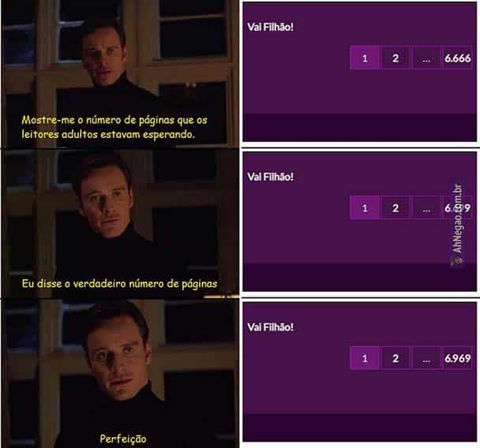Click page 2 in bottom pagination
This screenshot has height=448, width=480.
click(396, 358)
